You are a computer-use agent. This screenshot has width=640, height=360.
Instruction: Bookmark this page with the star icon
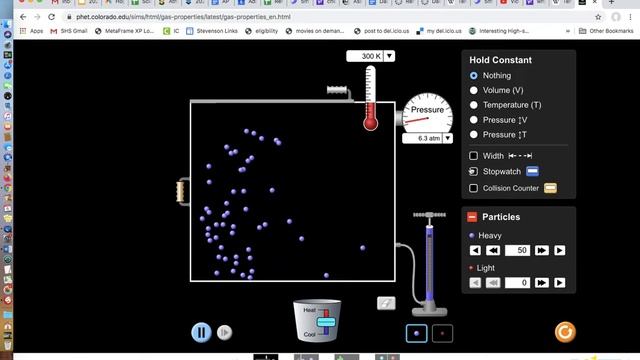pos(598,17)
